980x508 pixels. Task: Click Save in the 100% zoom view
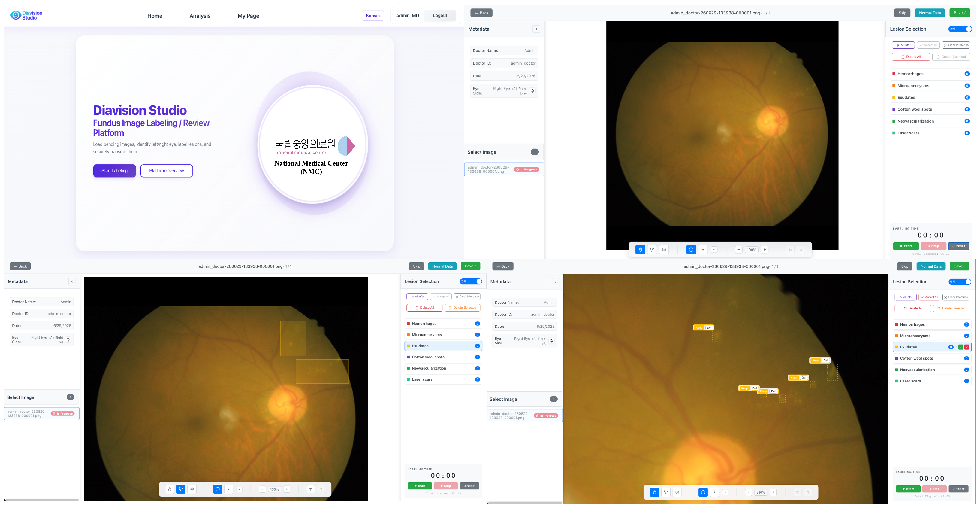960,13
